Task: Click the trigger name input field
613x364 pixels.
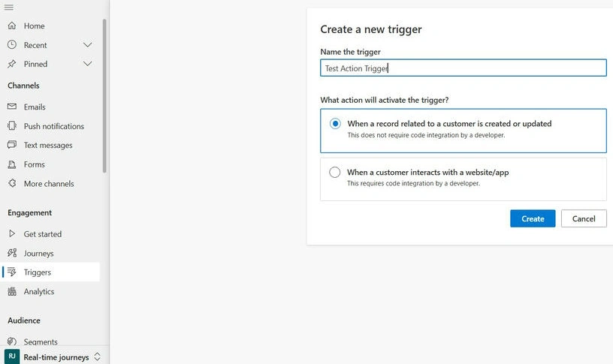Action: coord(464,68)
